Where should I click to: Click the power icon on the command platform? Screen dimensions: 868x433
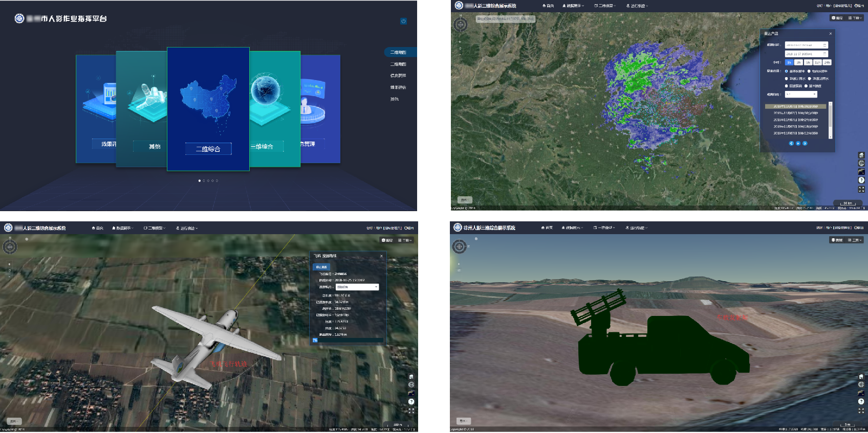(403, 21)
